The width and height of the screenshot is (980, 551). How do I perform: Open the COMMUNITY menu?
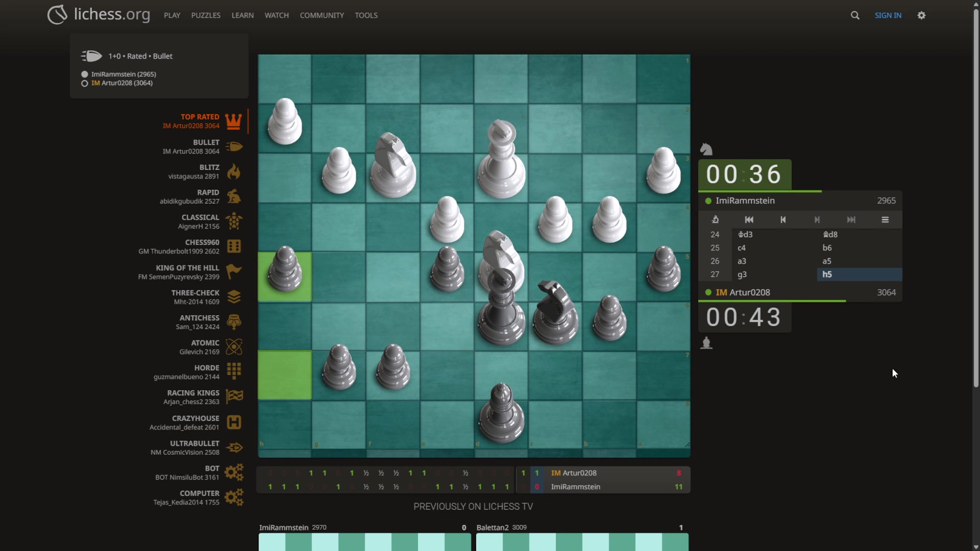[x=322, y=15]
